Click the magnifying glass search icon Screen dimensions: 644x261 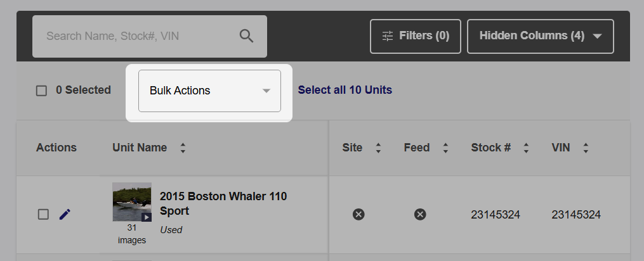pyautogui.click(x=246, y=36)
